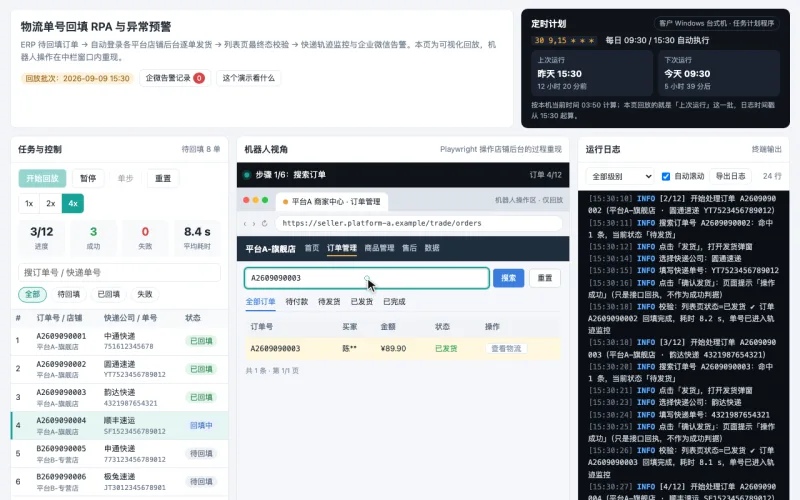Toggle the 自动滚动 checkbox
Viewport: 800px width, 500px height.
pos(666,176)
